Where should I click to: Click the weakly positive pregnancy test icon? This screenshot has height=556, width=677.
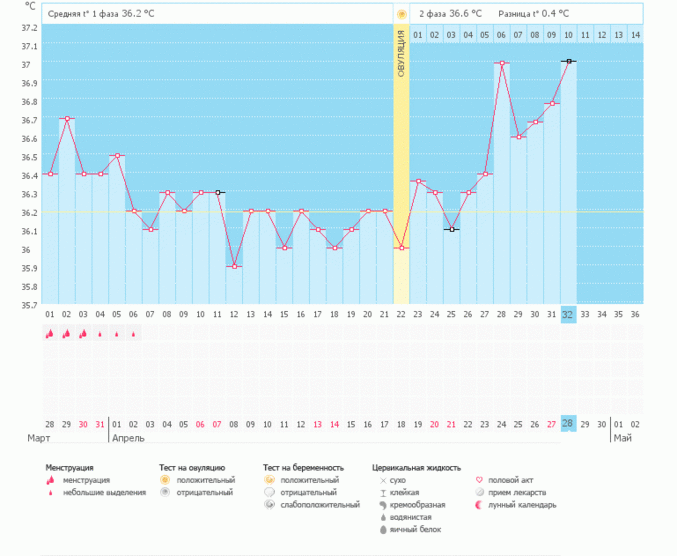tap(269, 505)
